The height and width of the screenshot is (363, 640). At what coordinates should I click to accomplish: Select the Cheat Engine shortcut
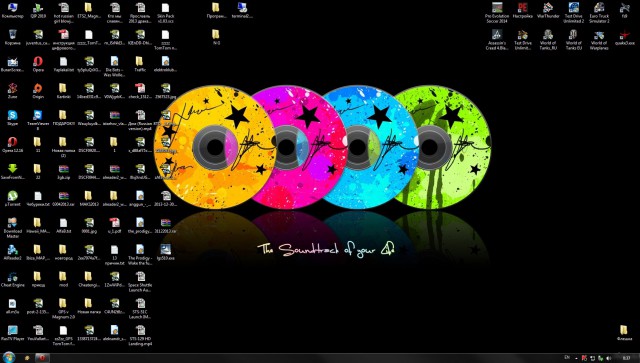12,280
